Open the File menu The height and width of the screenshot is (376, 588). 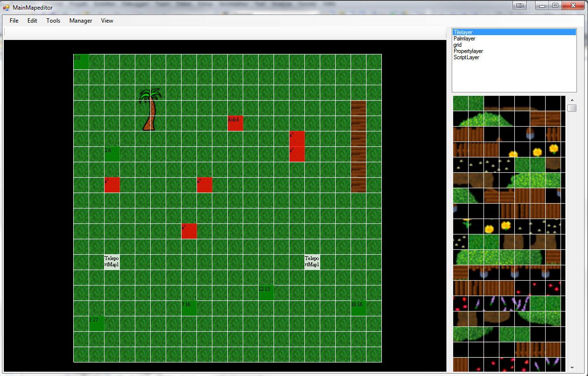click(x=14, y=21)
